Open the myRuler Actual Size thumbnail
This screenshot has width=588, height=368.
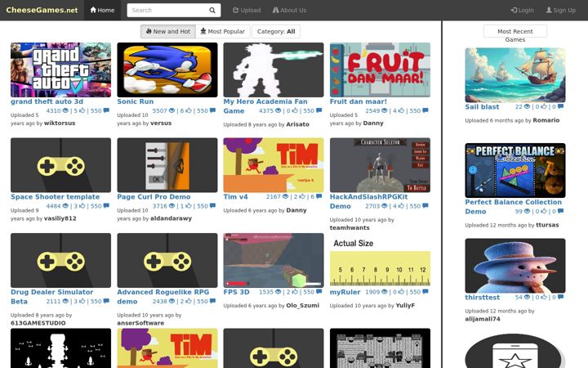click(380, 260)
